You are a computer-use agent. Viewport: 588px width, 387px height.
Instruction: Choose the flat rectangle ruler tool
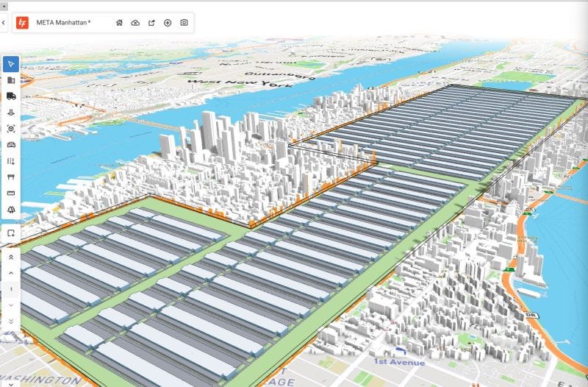pyautogui.click(x=11, y=193)
